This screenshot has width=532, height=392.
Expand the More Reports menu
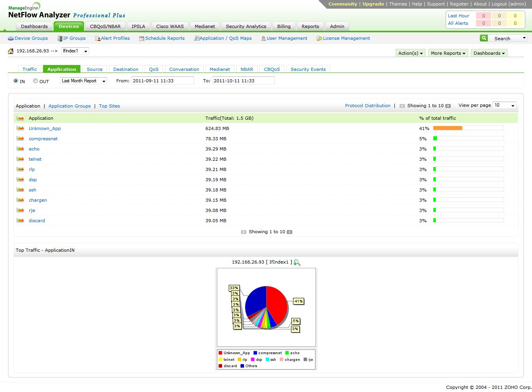448,53
